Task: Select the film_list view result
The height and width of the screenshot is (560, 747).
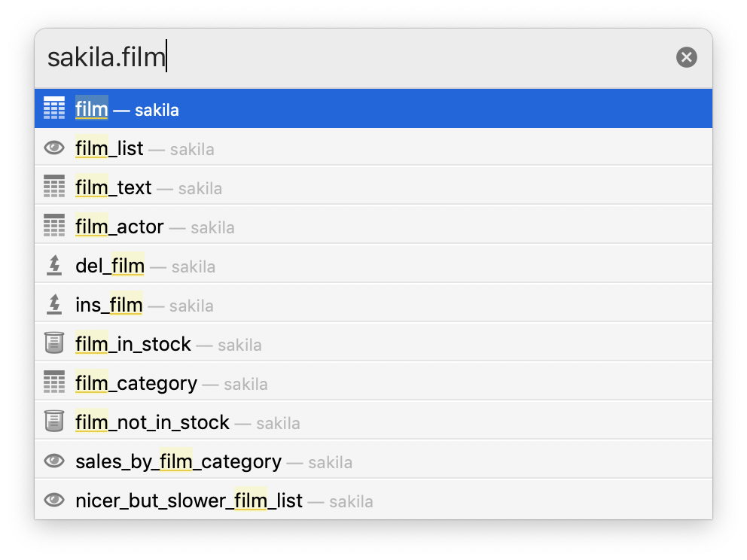Action: [x=373, y=148]
